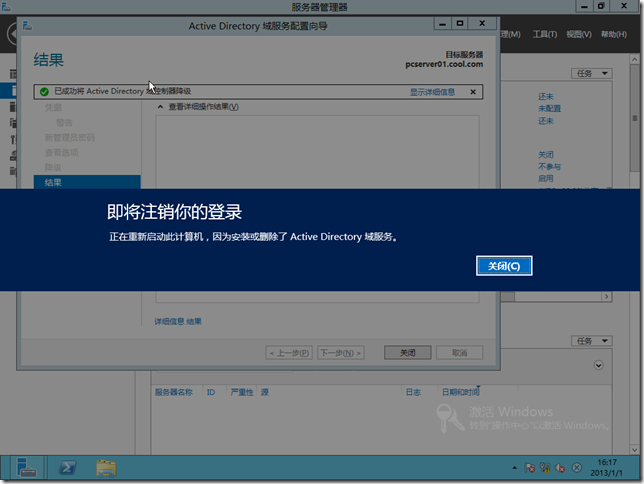This screenshot has height=484, width=644.
Task: Sort events by 日志 column
Action: pyautogui.click(x=413, y=392)
